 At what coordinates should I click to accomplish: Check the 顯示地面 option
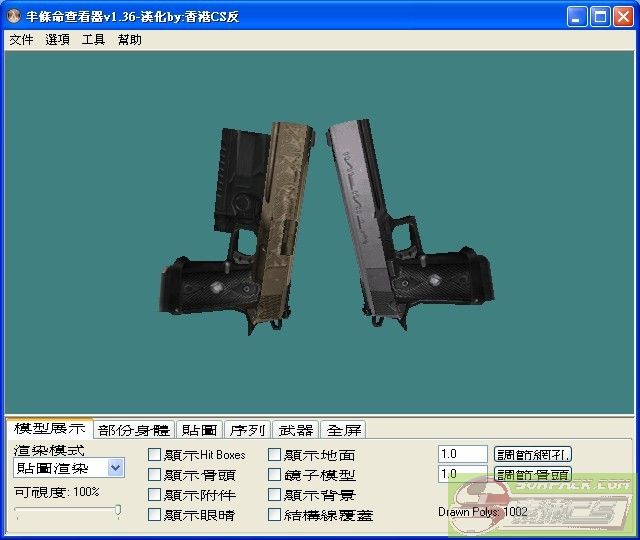(275, 455)
